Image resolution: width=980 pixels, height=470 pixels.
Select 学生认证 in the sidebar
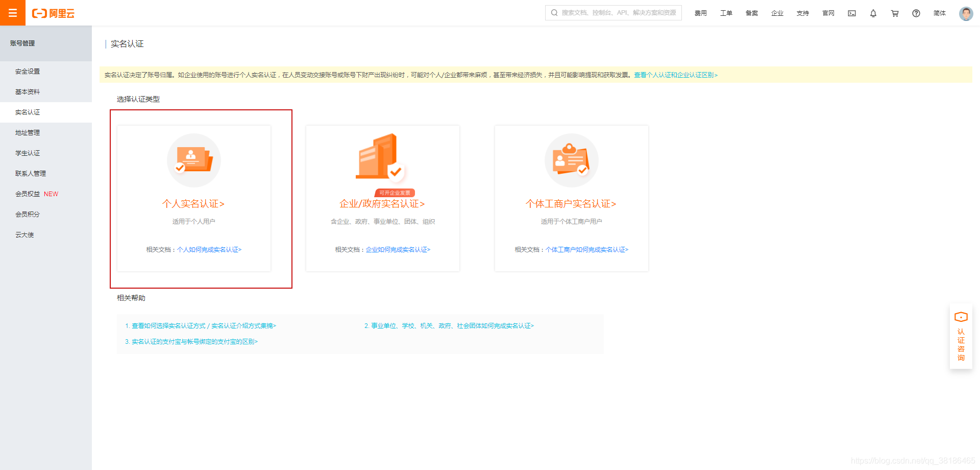[27, 153]
